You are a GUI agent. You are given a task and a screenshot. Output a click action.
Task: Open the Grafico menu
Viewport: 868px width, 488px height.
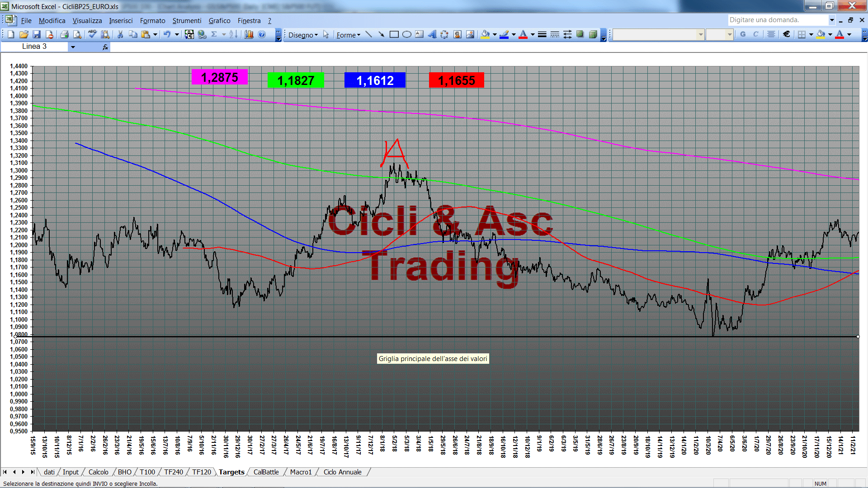click(x=219, y=20)
